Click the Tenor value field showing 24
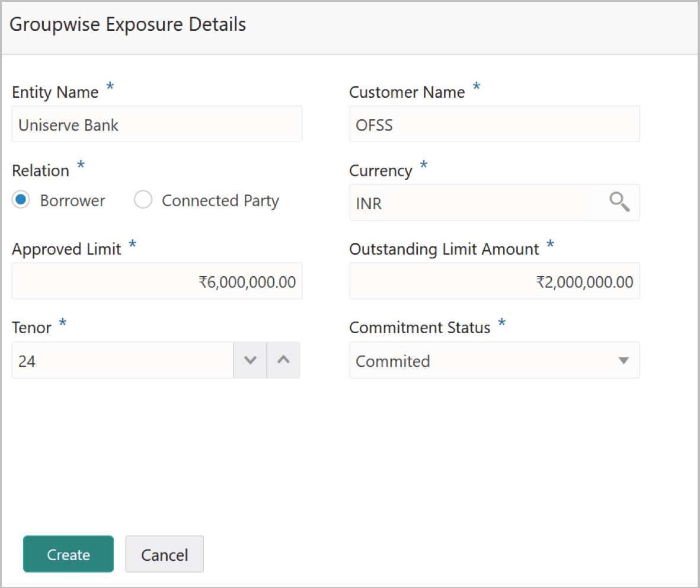 (x=122, y=360)
